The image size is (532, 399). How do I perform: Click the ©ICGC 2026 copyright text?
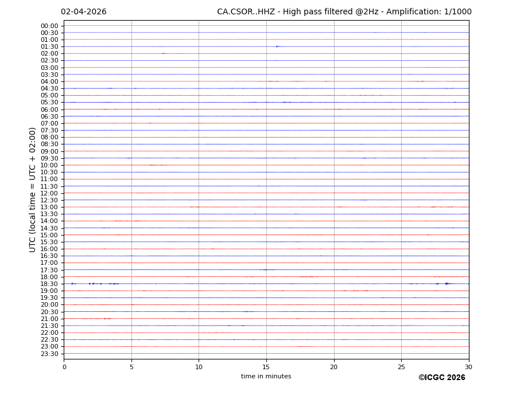[x=441, y=378]
